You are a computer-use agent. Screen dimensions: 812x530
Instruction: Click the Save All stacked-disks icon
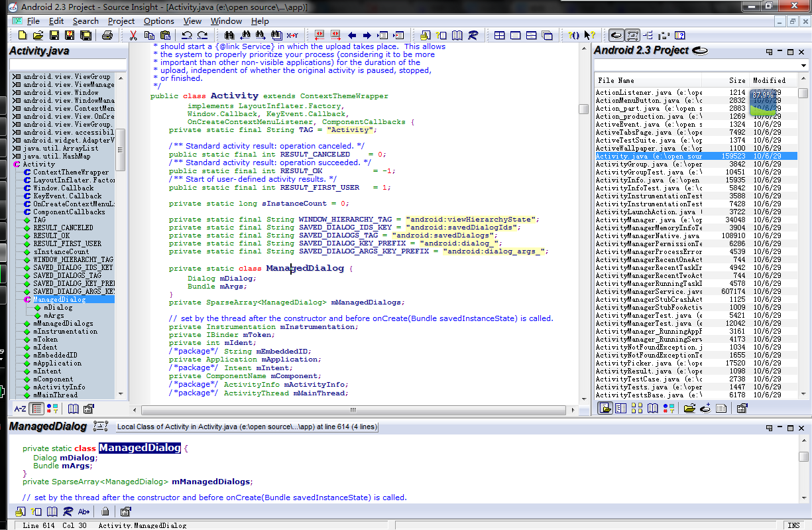pos(86,35)
